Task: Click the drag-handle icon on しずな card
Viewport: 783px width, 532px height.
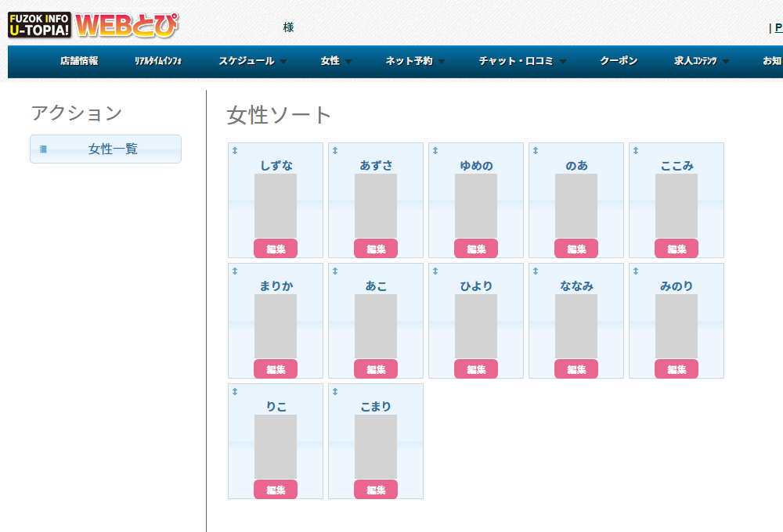Action: tap(235, 150)
